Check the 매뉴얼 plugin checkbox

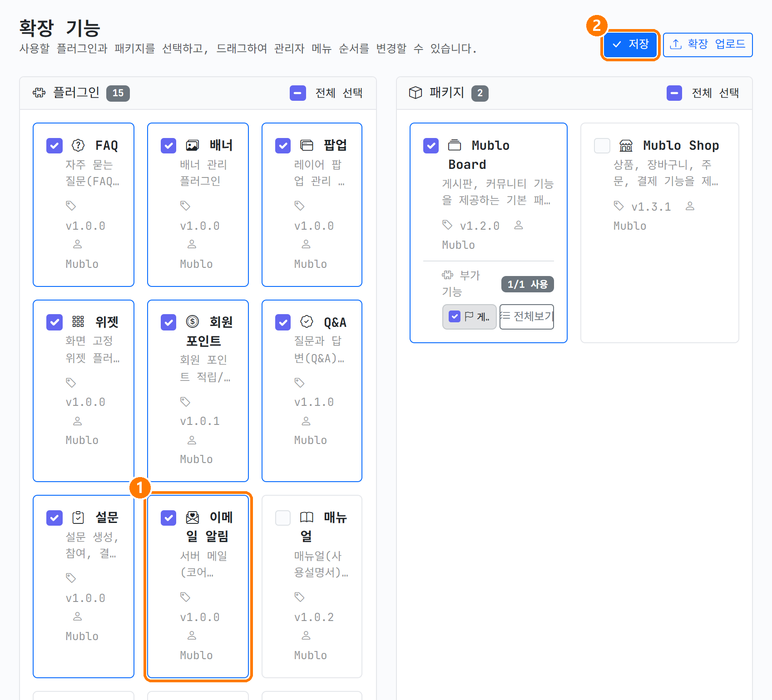(x=283, y=518)
